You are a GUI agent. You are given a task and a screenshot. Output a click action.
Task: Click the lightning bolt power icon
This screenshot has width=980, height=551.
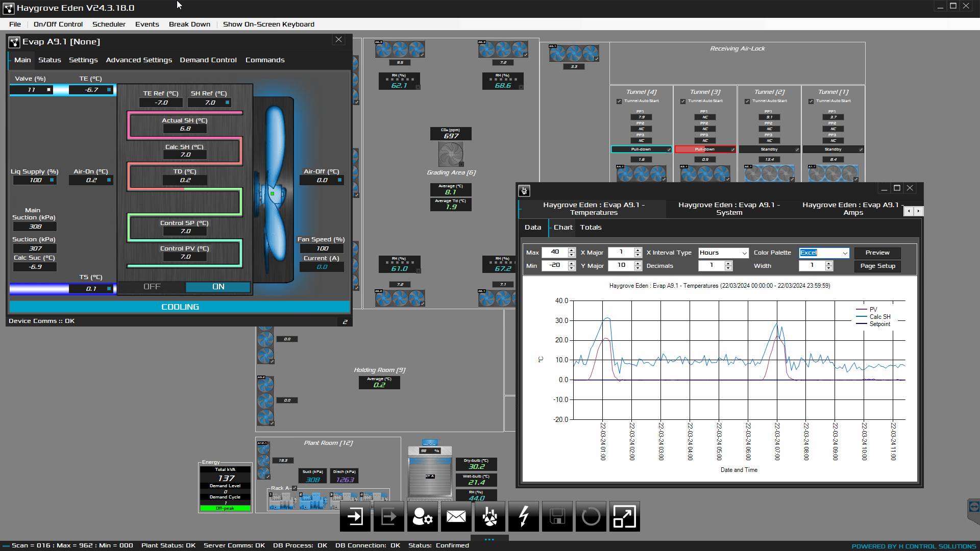[x=524, y=517]
